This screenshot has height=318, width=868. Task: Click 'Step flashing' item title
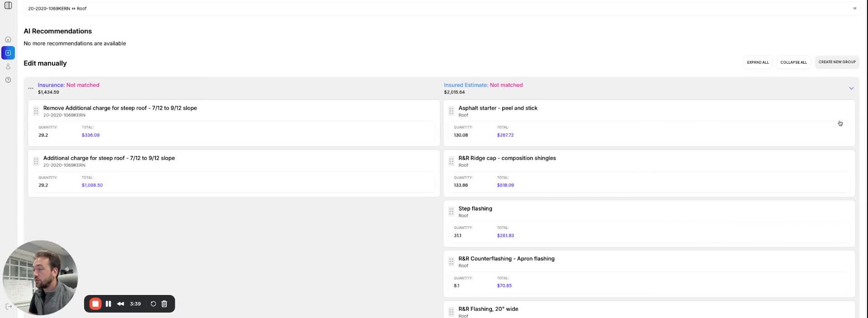475,208
